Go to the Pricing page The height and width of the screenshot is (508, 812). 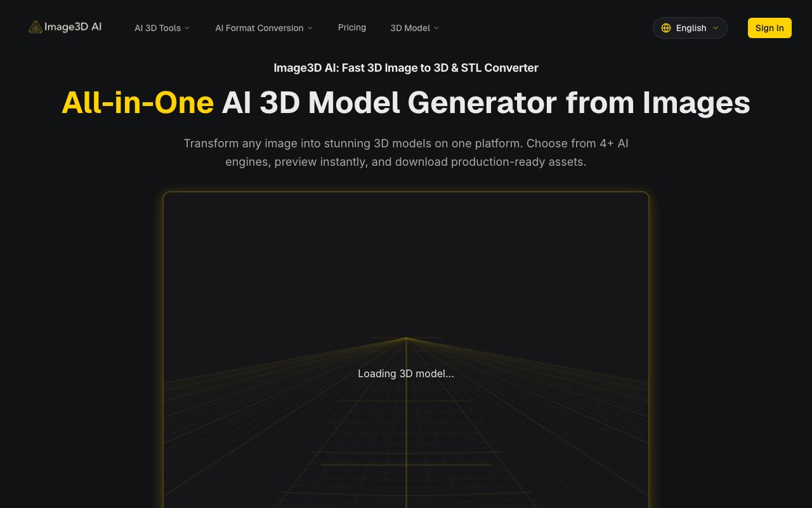pyautogui.click(x=352, y=27)
